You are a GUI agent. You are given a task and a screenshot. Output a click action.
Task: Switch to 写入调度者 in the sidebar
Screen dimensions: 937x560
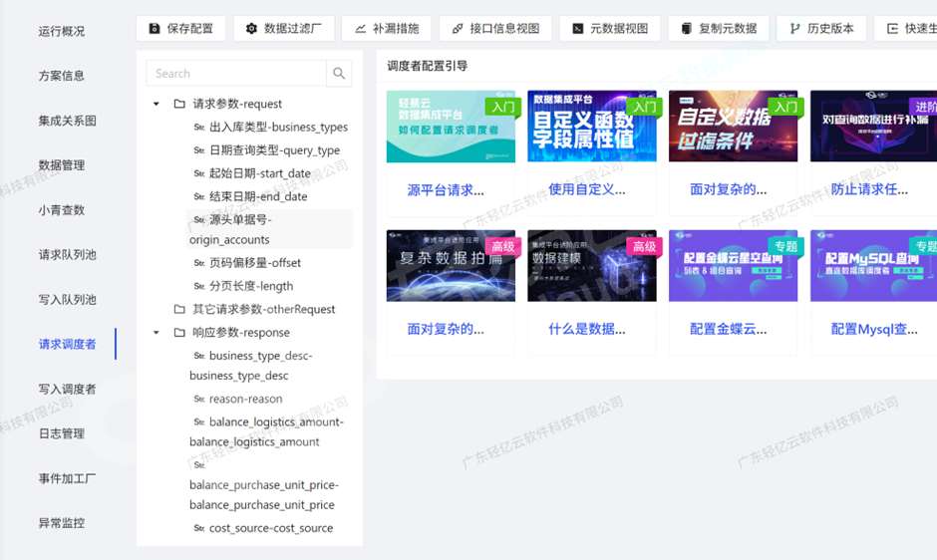click(68, 389)
